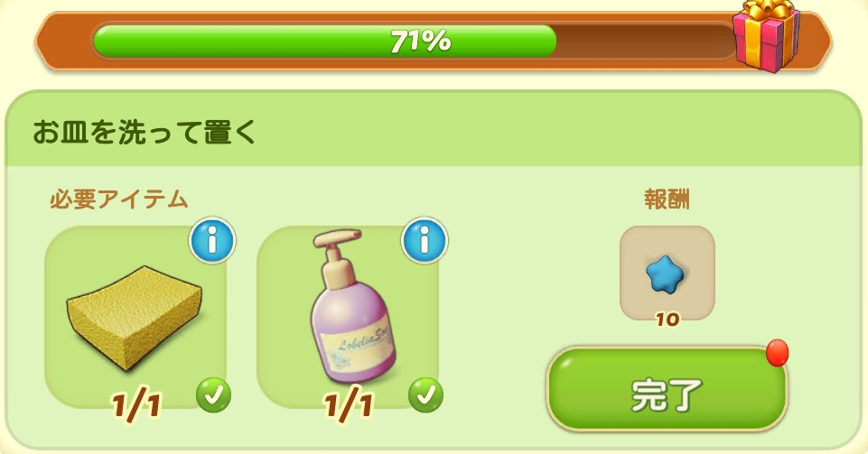Click the green checkmark under the soap
This screenshot has width=868, height=454.
coord(425,394)
